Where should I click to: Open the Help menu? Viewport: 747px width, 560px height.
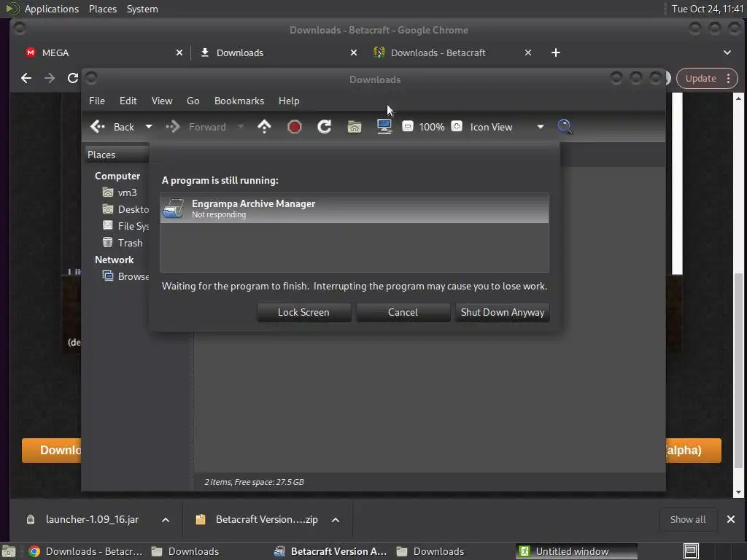(x=289, y=101)
